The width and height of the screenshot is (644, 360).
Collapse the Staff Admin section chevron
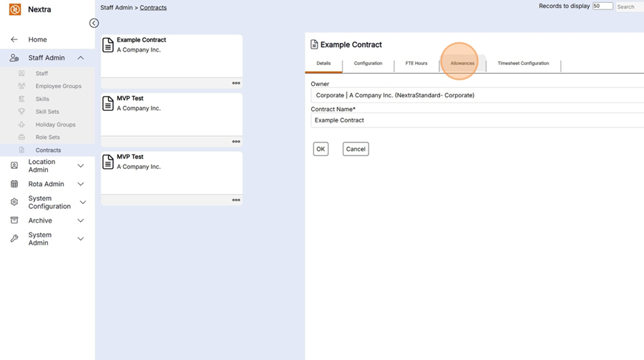point(80,58)
